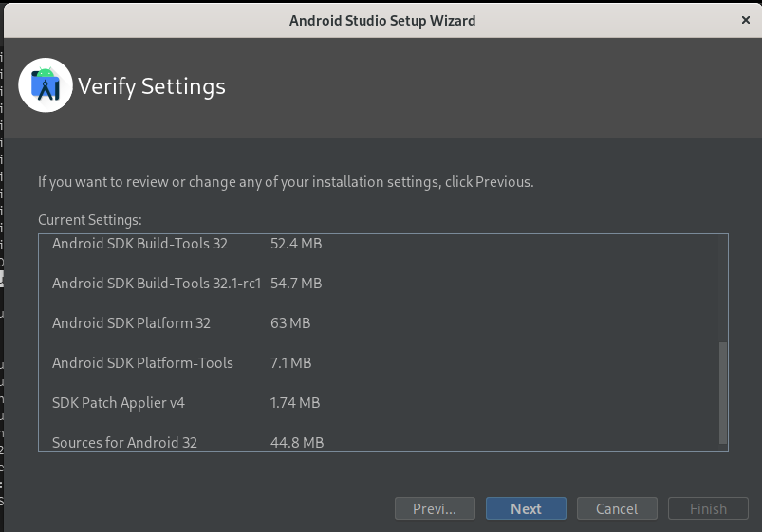This screenshot has width=762, height=532.
Task: Select SDK Patch Applier v4 entry
Action: [118, 403]
